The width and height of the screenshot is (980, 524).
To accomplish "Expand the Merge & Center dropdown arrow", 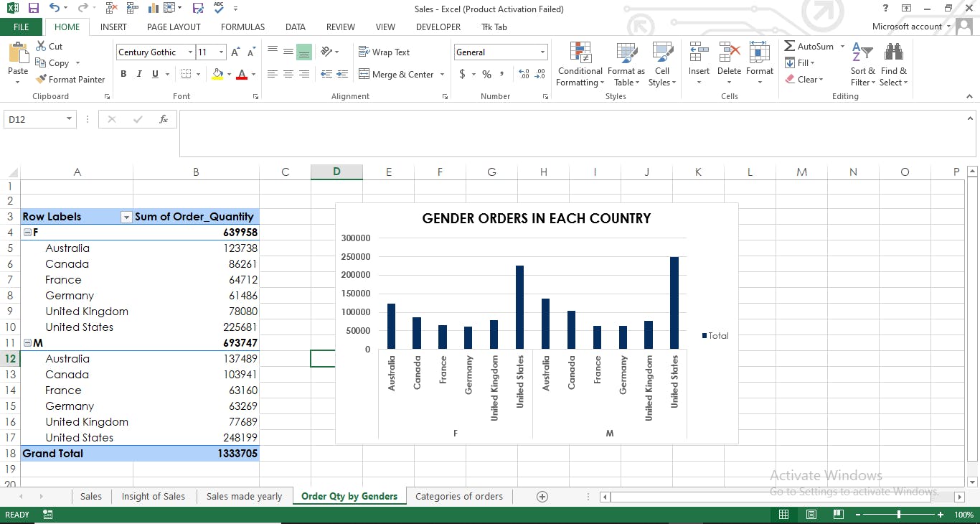I will (442, 74).
